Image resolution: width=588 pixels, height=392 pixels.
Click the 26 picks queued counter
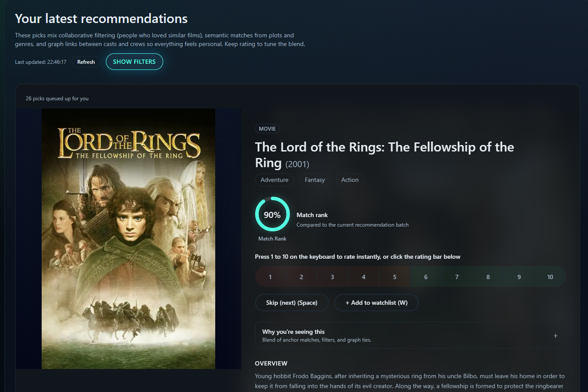pyautogui.click(x=57, y=98)
